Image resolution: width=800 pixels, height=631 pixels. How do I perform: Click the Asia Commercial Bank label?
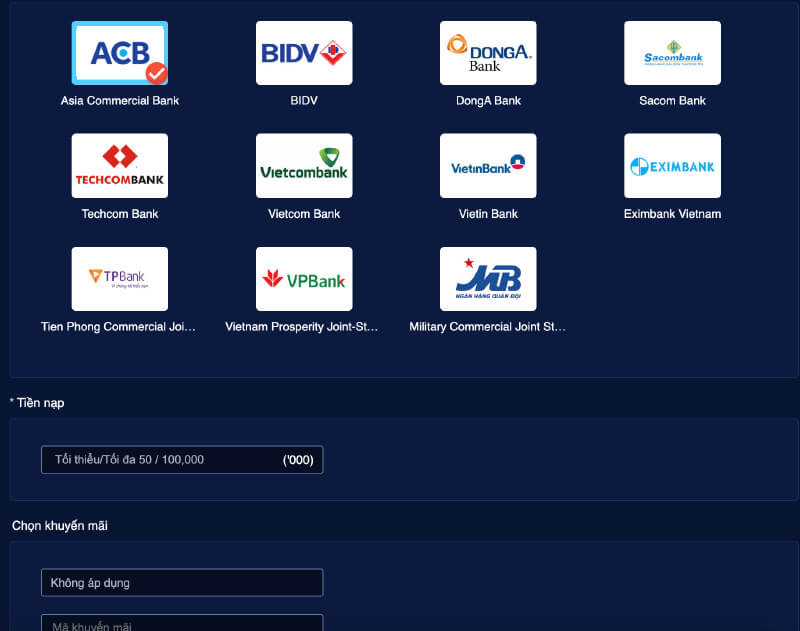(120, 100)
